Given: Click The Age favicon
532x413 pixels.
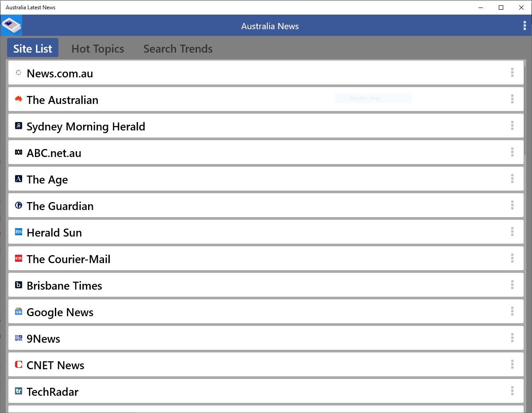Looking at the screenshot, I should [19, 179].
